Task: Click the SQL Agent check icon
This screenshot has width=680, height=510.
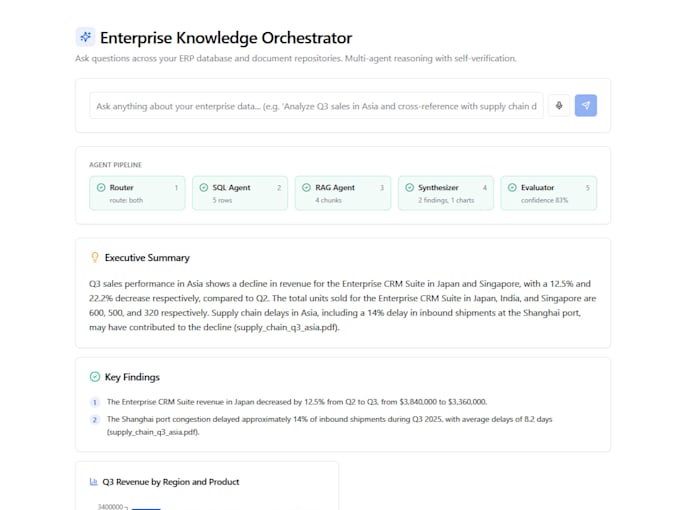Action: (x=204, y=187)
